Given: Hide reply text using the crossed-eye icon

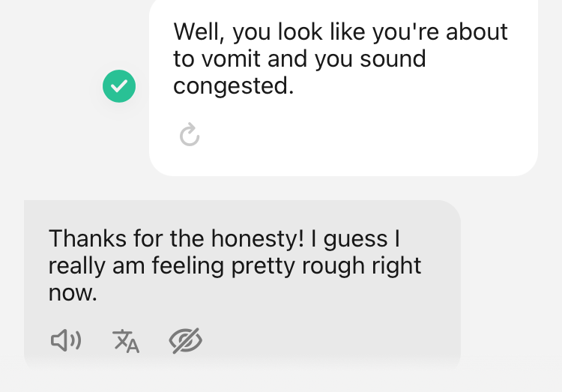Looking at the screenshot, I should pyautogui.click(x=186, y=341).
